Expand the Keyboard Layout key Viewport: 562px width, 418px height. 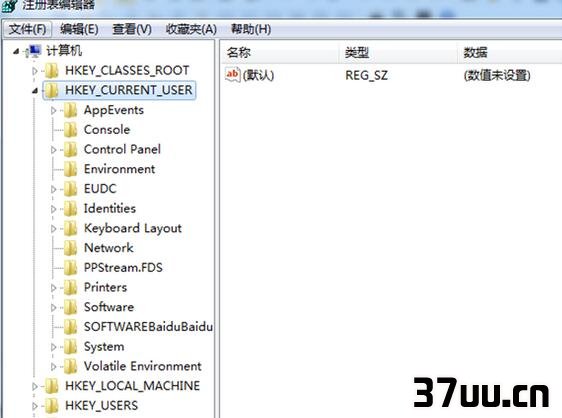click(53, 229)
